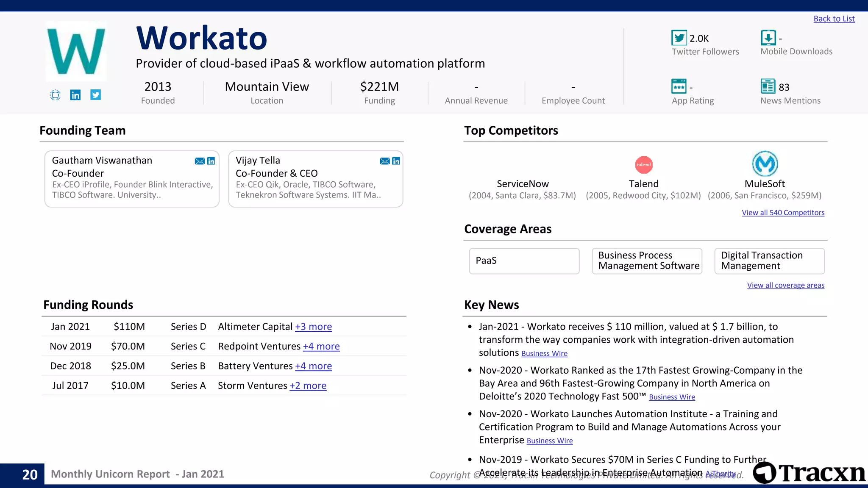The height and width of the screenshot is (488, 868).
Task: Click the Mobile Downloads icon
Action: pos(768,38)
